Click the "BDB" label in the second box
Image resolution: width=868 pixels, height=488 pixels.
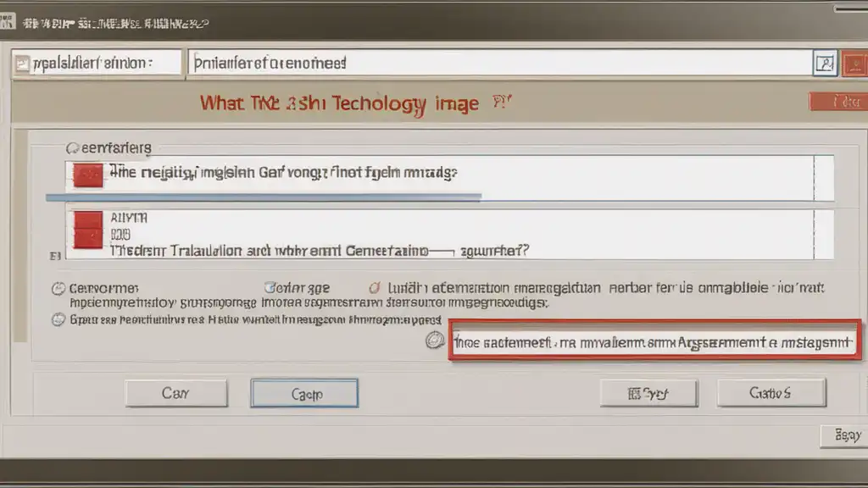120,235
